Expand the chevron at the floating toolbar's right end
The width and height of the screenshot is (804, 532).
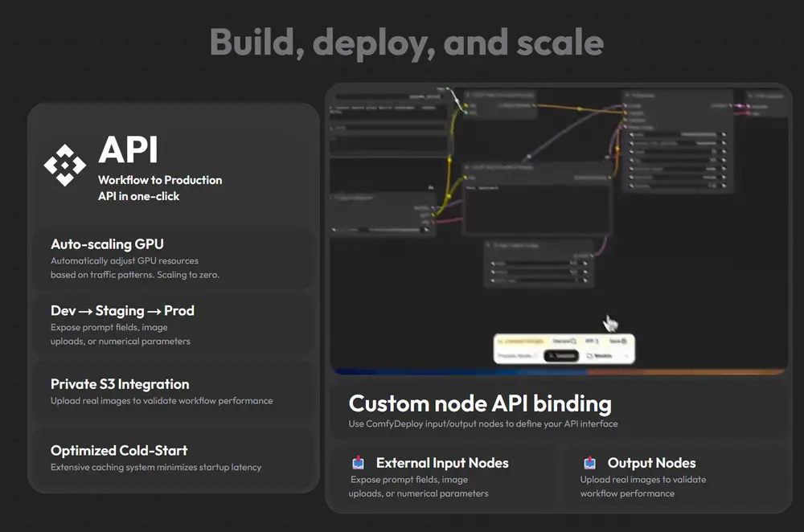[625, 355]
